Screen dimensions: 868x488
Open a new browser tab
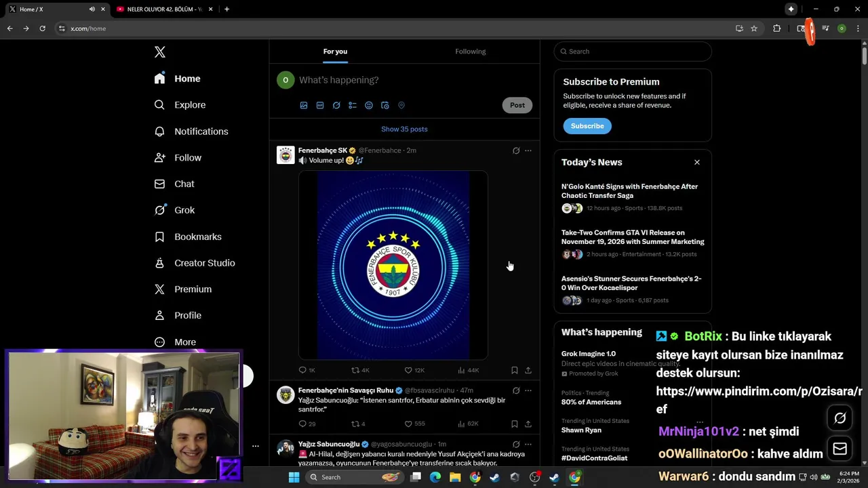point(226,9)
